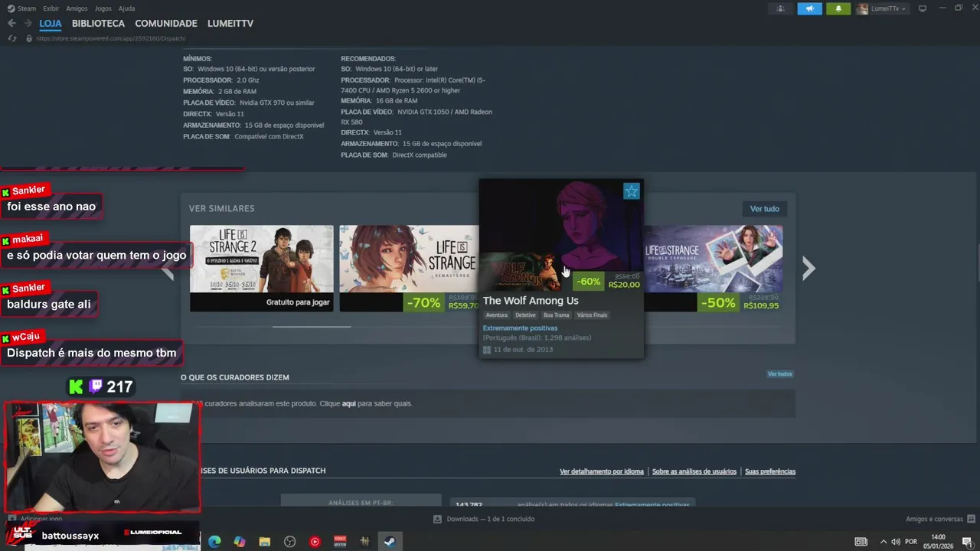Click the Detetive tag
The height and width of the screenshot is (551, 980).
525,315
